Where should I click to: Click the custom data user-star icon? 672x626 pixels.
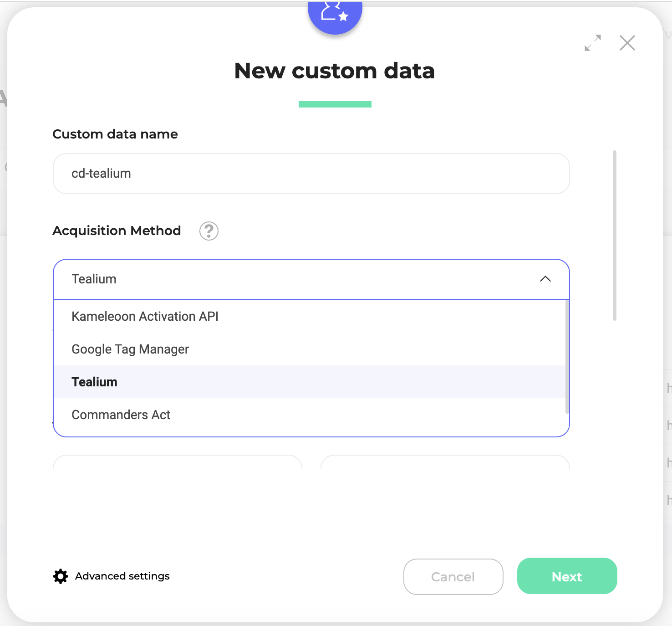tap(335, 13)
